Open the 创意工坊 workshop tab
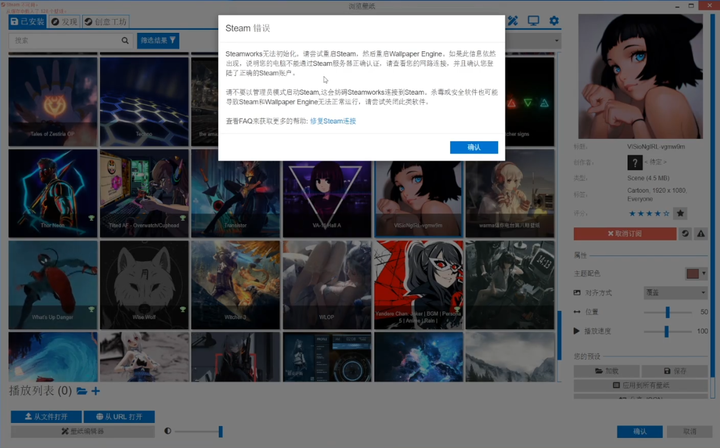The height and width of the screenshot is (448, 720). pos(106,22)
